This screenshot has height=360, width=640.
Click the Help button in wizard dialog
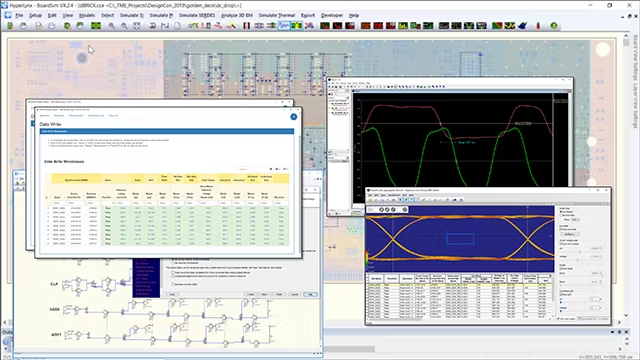tap(310, 294)
